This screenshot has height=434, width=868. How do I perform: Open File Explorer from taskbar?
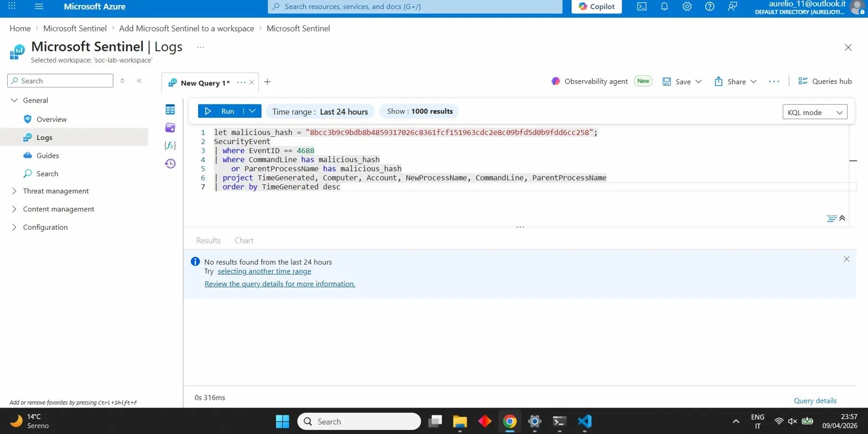[461, 421]
